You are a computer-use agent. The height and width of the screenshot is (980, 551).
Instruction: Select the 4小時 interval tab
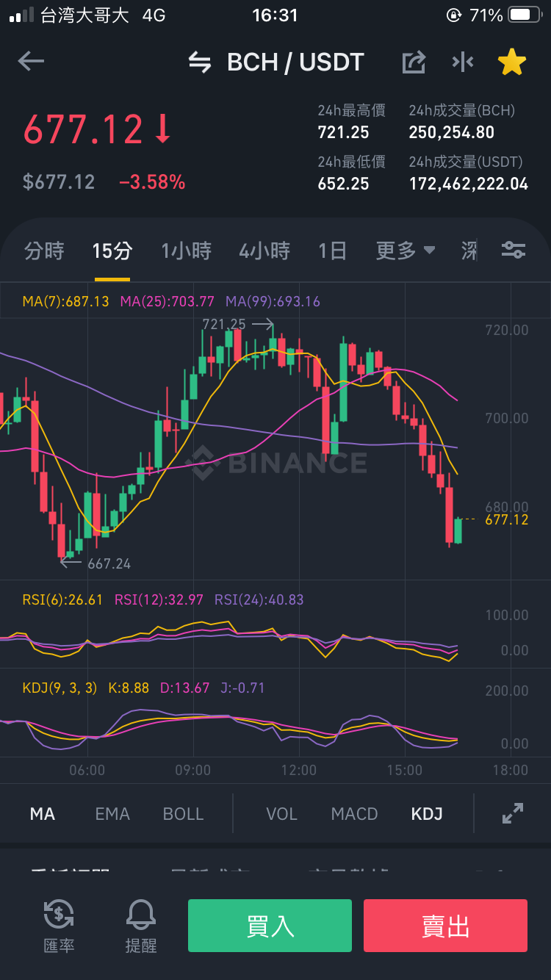click(264, 251)
